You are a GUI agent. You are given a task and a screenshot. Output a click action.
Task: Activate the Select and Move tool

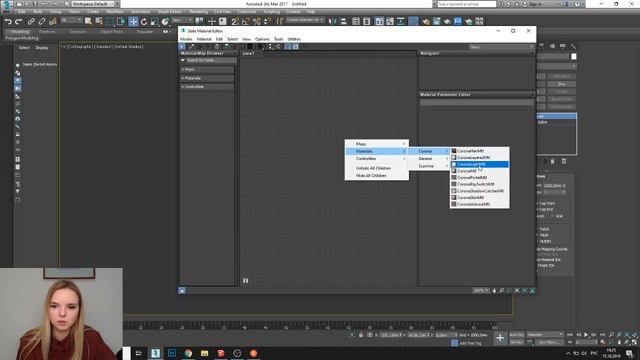[133, 21]
